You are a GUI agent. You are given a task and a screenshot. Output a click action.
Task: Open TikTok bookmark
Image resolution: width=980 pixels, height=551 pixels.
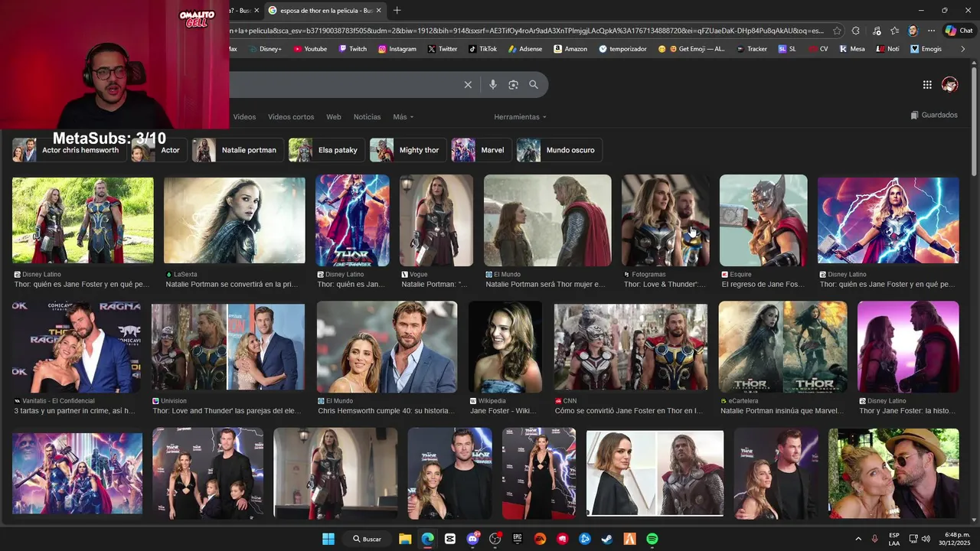[482, 49]
